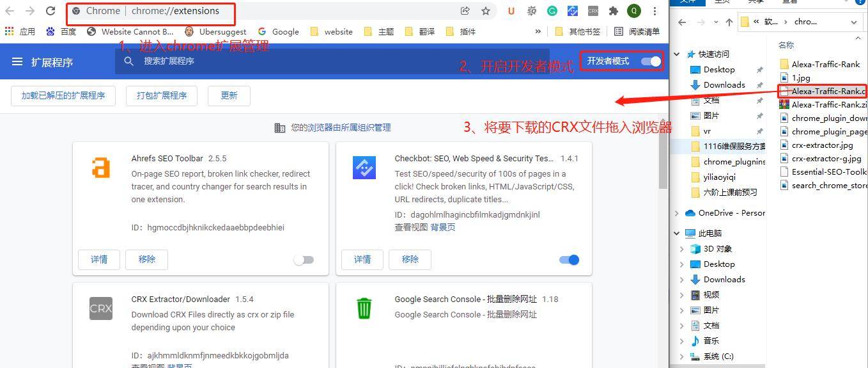Open Checkbot's 背景页 link
Screen dimensions: 868x368
443,227
